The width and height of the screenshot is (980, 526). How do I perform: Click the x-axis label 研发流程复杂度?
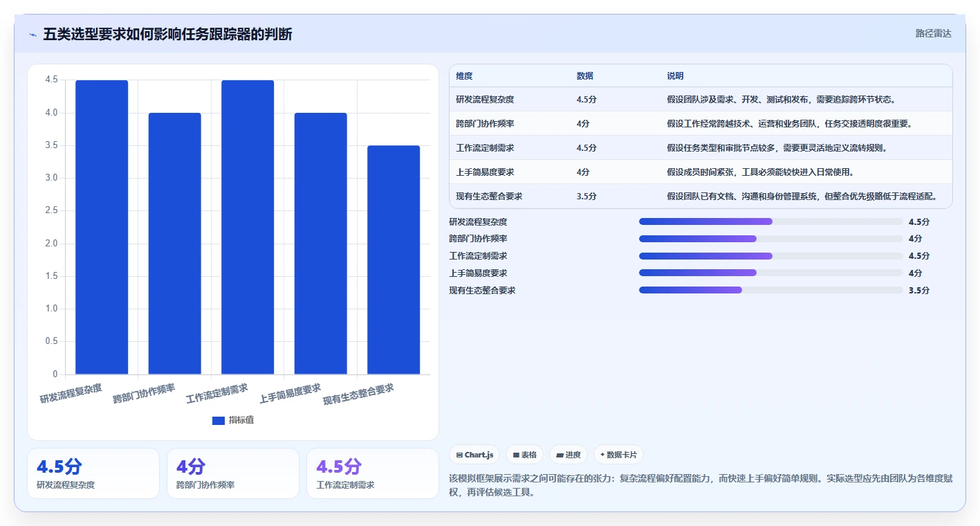[x=71, y=393]
